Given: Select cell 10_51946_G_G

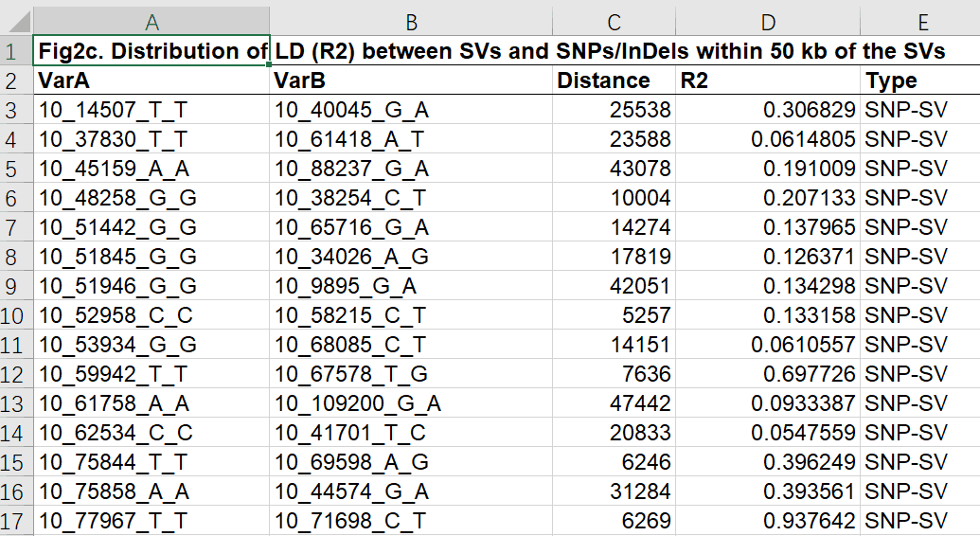Looking at the screenshot, I should click(x=151, y=286).
